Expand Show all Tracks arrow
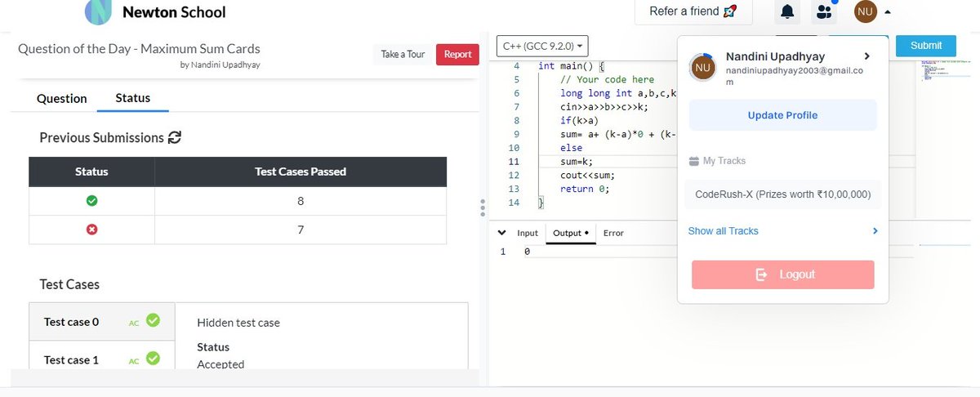This screenshot has width=980, height=397. coord(875,231)
